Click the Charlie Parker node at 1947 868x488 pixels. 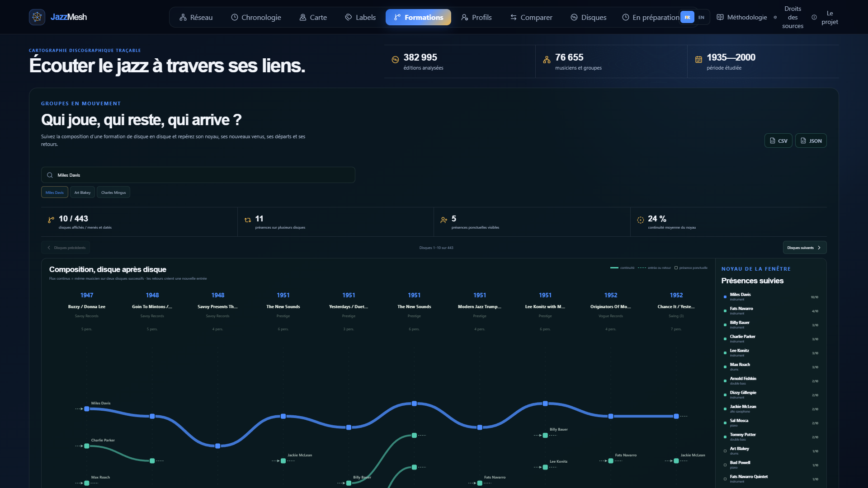click(x=87, y=446)
